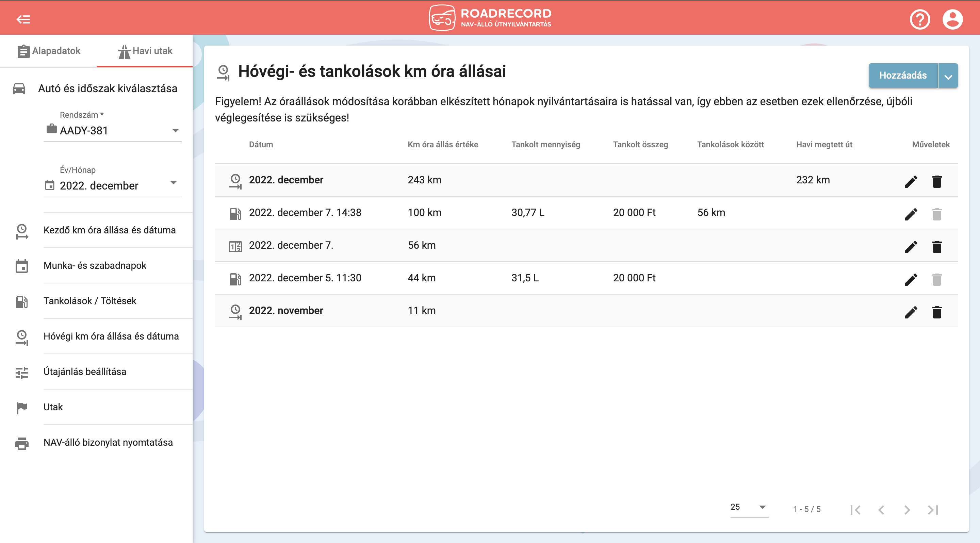Click the fuel pump icon of december 5. 11:30
Viewport: 980px width, 543px height.
pyautogui.click(x=235, y=279)
